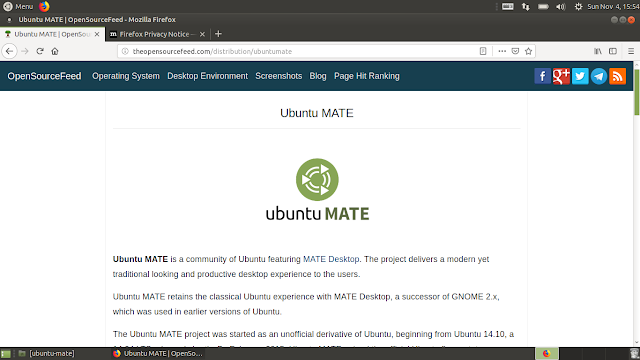Open the Google Plus social icon
This screenshot has width=640, height=360.
point(561,76)
